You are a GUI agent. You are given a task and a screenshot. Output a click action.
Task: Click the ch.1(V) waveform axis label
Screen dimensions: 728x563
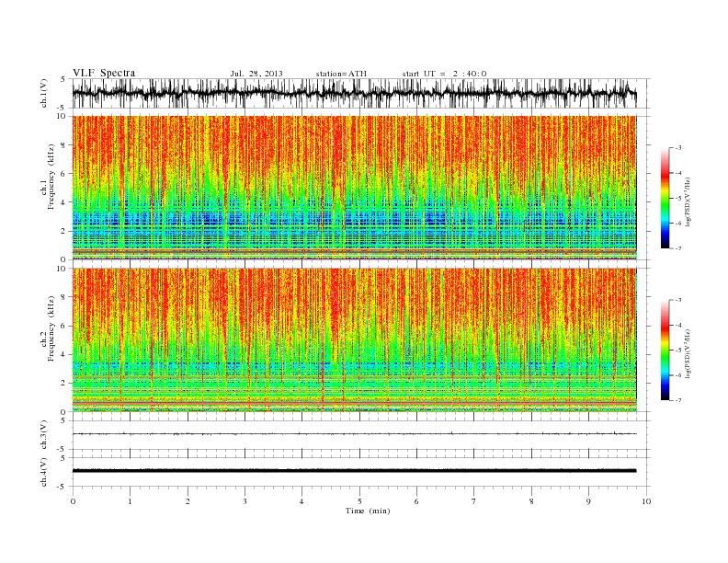pyautogui.click(x=44, y=93)
